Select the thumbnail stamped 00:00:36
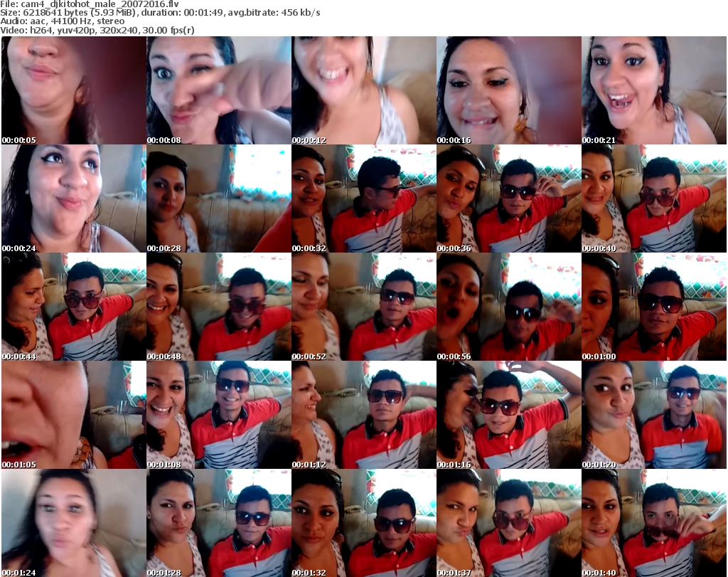Screen dimensions: 728x577 click(x=509, y=198)
